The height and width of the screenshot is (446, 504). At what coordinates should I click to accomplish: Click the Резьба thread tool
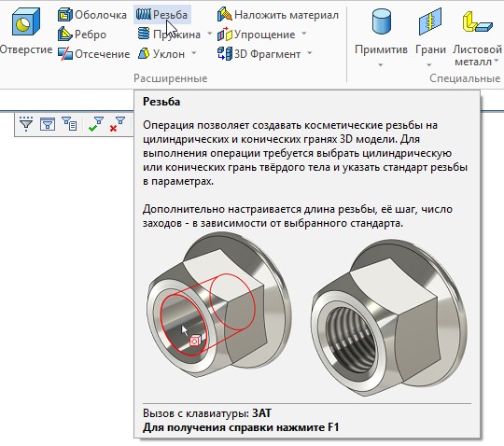pyautogui.click(x=162, y=14)
